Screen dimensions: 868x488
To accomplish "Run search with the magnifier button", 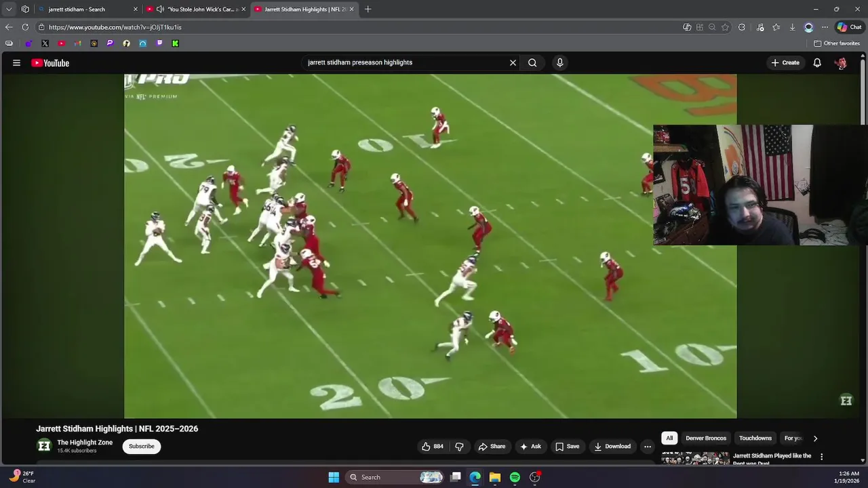I will (532, 62).
